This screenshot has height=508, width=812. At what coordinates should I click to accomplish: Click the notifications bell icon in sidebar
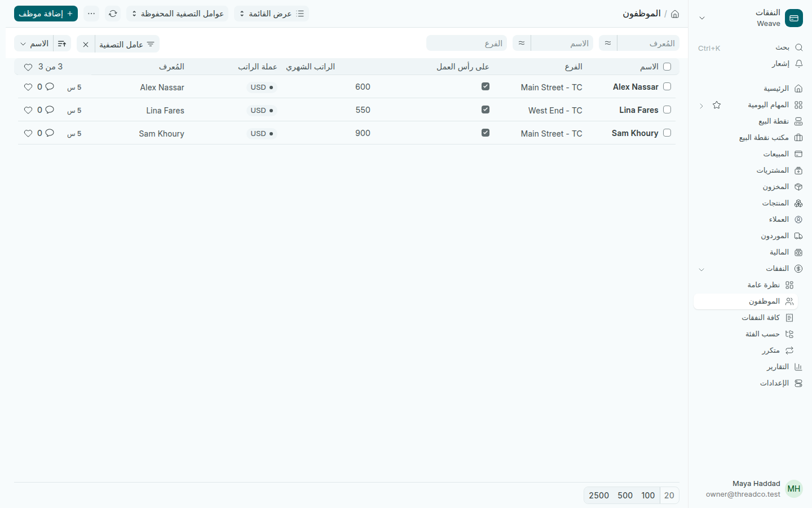point(798,64)
